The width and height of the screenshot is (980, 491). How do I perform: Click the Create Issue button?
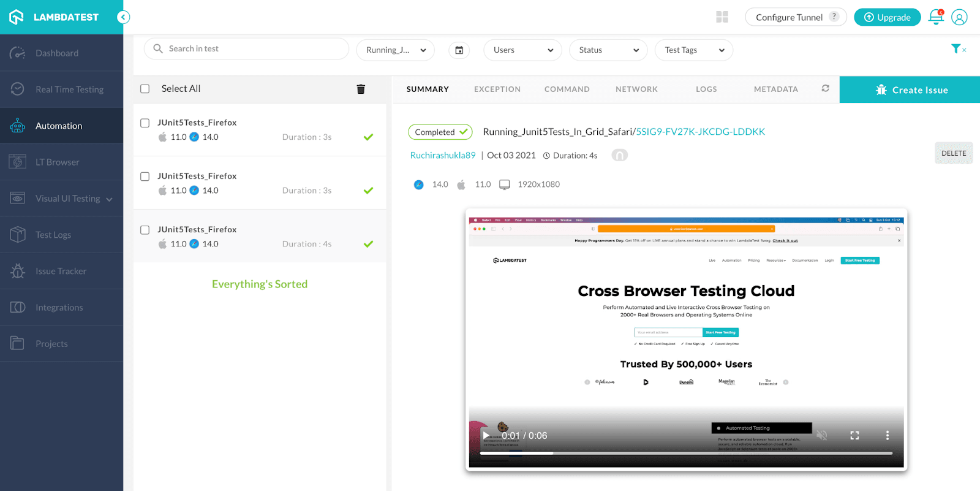[x=910, y=89]
